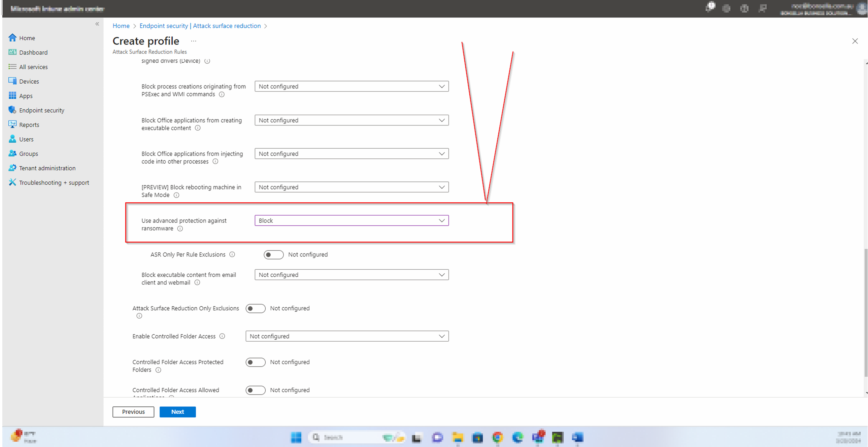
Task: Open the portal settings gear icon
Action: 726,9
